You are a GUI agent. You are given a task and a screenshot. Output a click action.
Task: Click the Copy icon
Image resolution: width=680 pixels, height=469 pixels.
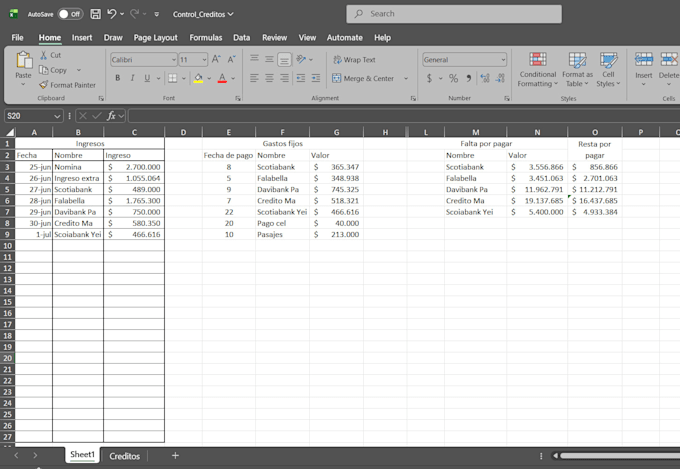[x=43, y=70]
